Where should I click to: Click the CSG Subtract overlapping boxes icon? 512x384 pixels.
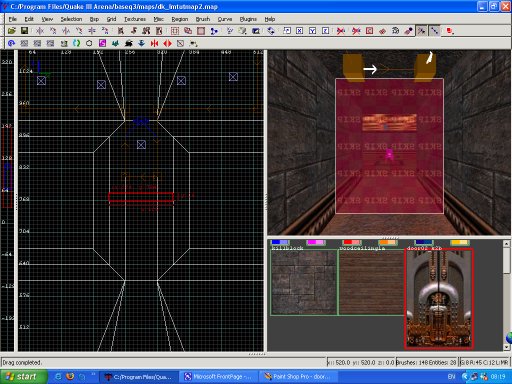(x=188, y=31)
